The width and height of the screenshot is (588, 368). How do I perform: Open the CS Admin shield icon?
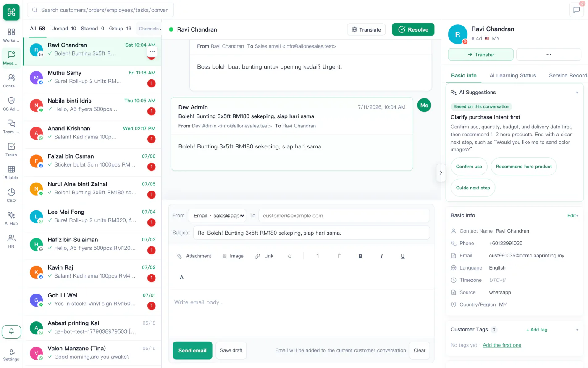point(11,103)
